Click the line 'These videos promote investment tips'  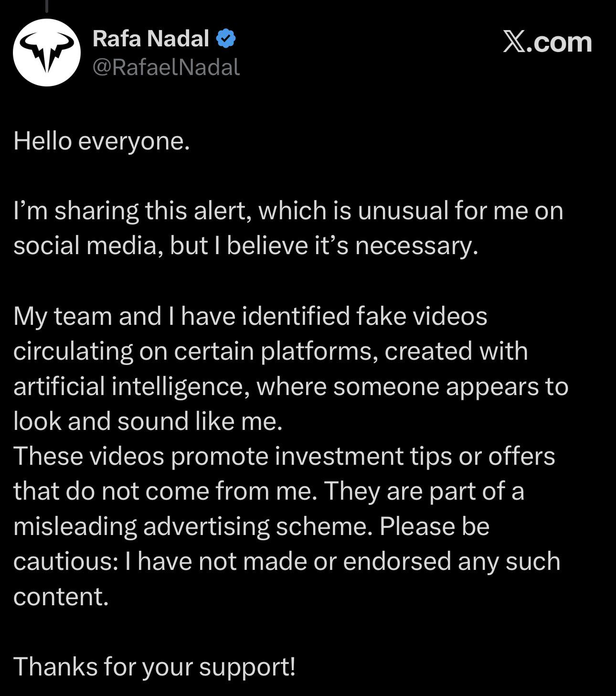284,456
